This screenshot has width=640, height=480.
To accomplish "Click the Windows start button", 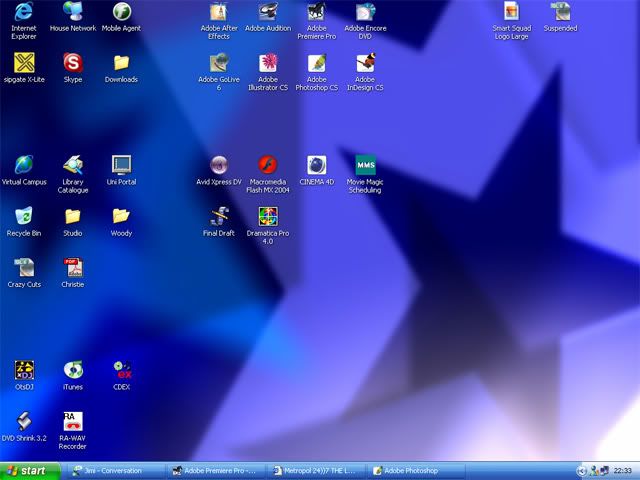I will (30, 471).
